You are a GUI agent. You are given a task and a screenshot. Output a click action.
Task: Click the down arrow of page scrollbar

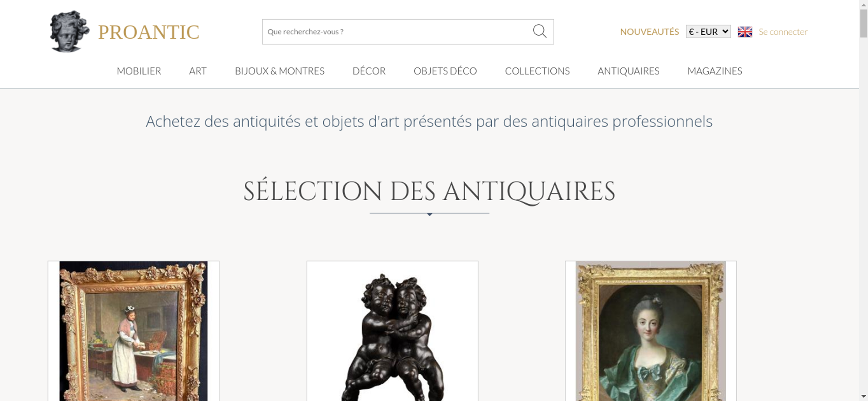tap(864, 396)
